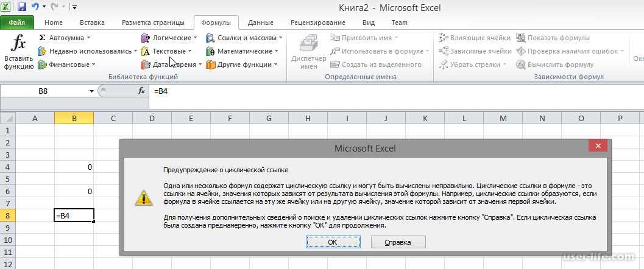Switch to the Home tab
The image size is (644, 269).
click(x=54, y=23)
